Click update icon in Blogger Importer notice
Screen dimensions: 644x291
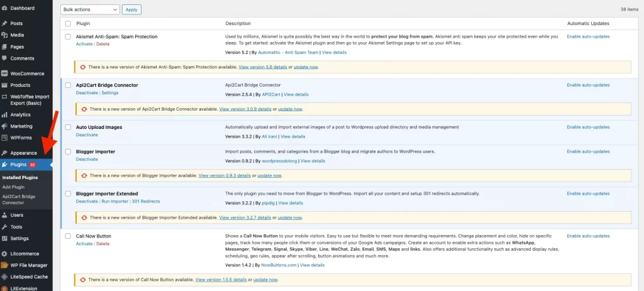85,175
